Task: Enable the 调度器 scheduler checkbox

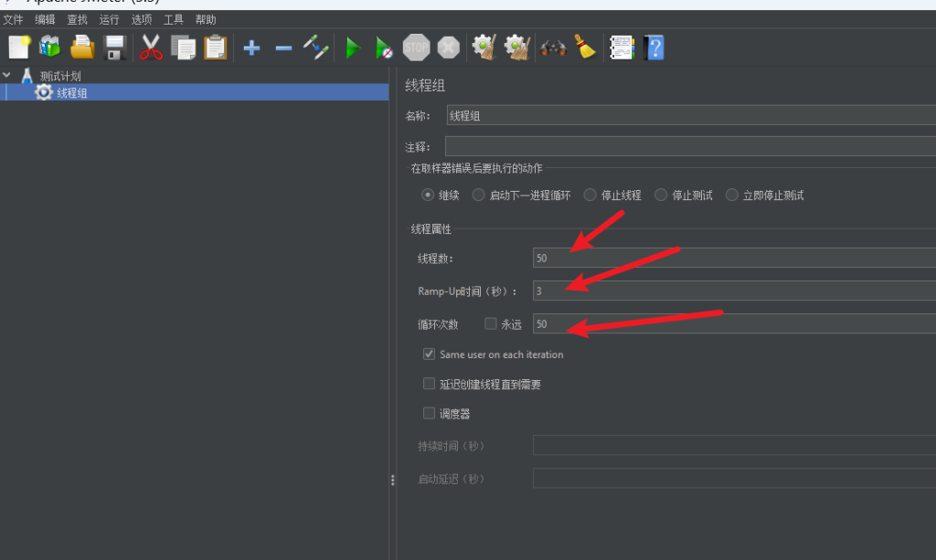Action: [x=429, y=413]
